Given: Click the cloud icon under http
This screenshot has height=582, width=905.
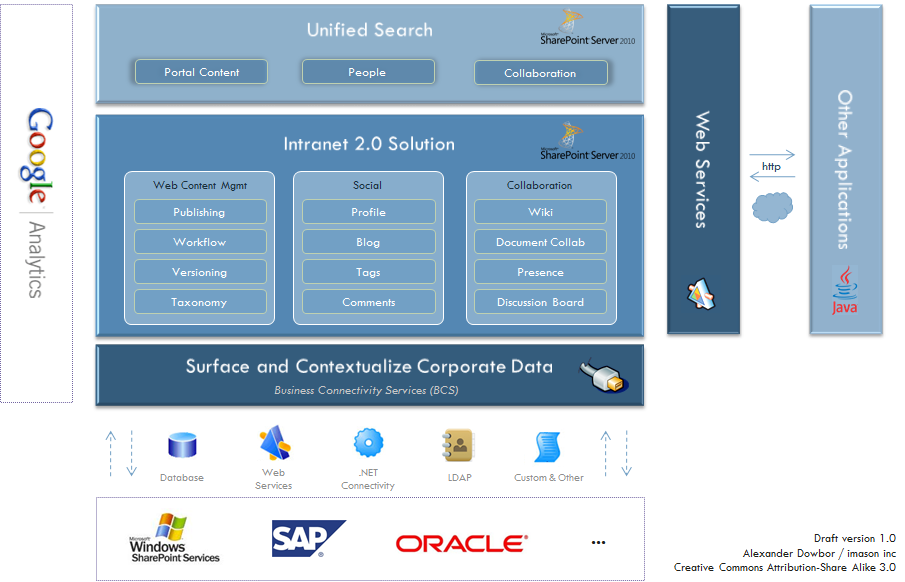Looking at the screenshot, I should 772,206.
